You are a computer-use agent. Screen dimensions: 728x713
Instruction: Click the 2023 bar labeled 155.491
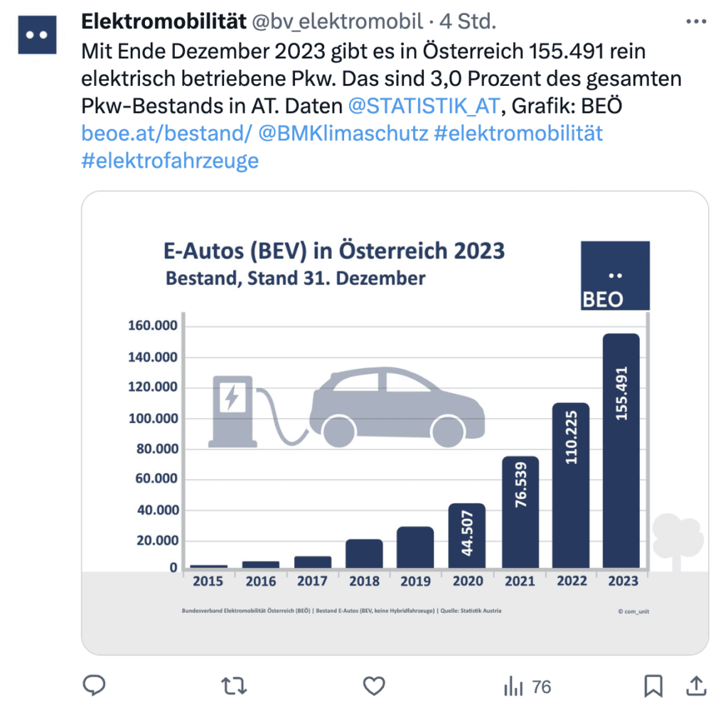coord(621,450)
